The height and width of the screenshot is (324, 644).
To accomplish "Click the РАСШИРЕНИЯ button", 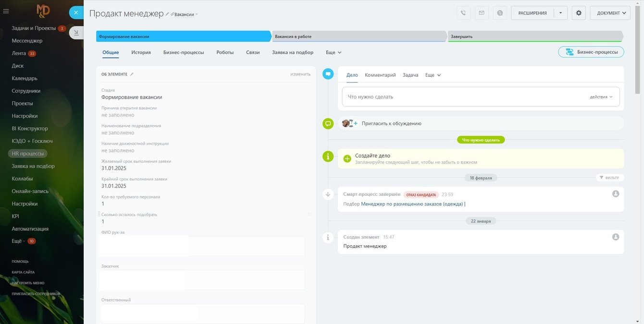I will coord(533,13).
